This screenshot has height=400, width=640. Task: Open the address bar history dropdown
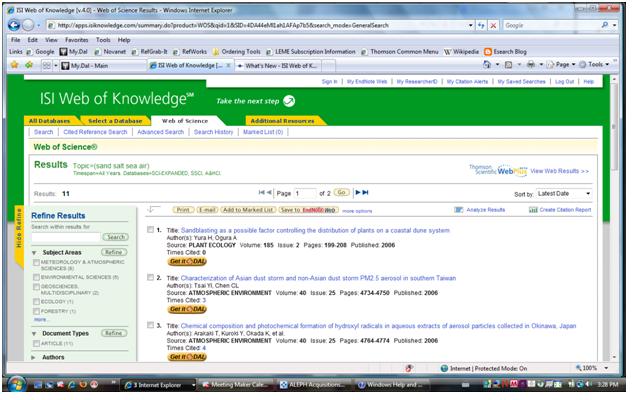click(x=471, y=25)
